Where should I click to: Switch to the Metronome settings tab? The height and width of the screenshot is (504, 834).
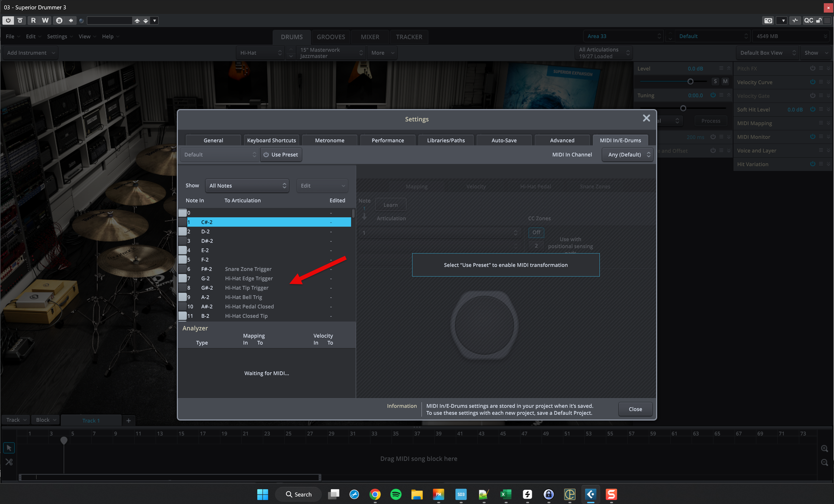coord(329,140)
